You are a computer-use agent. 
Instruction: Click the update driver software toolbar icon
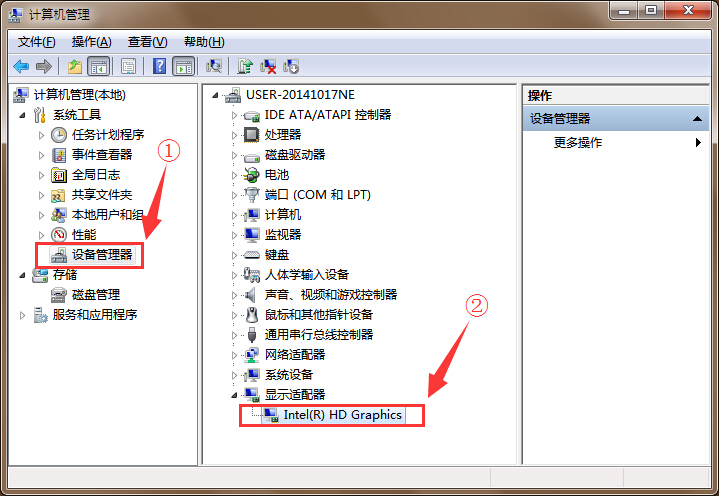coord(245,66)
